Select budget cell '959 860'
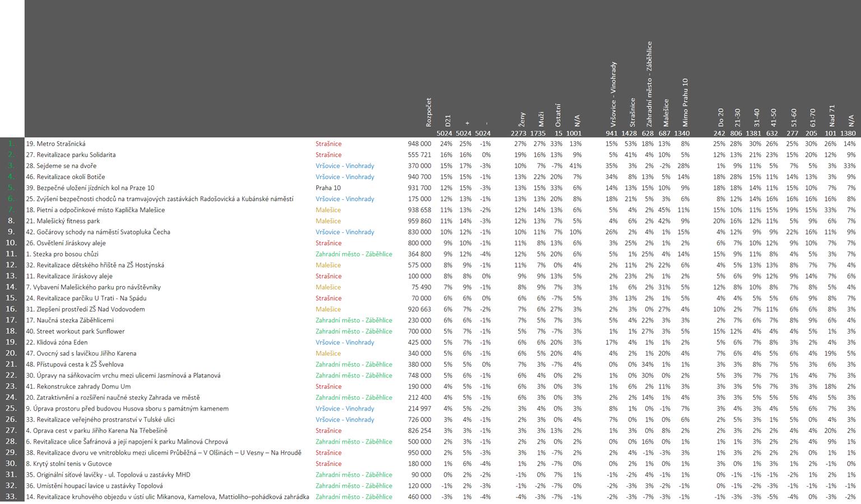Screen dimensions: 861x504 tap(419, 221)
